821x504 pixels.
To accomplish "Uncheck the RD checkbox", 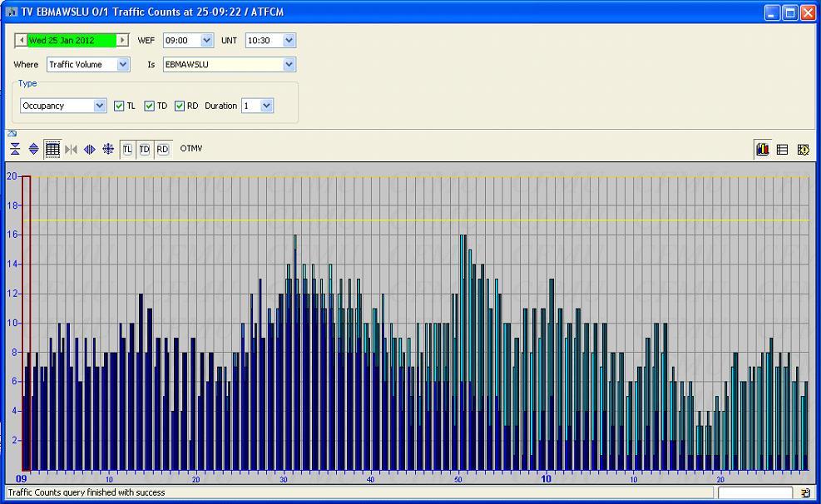I will 180,106.
